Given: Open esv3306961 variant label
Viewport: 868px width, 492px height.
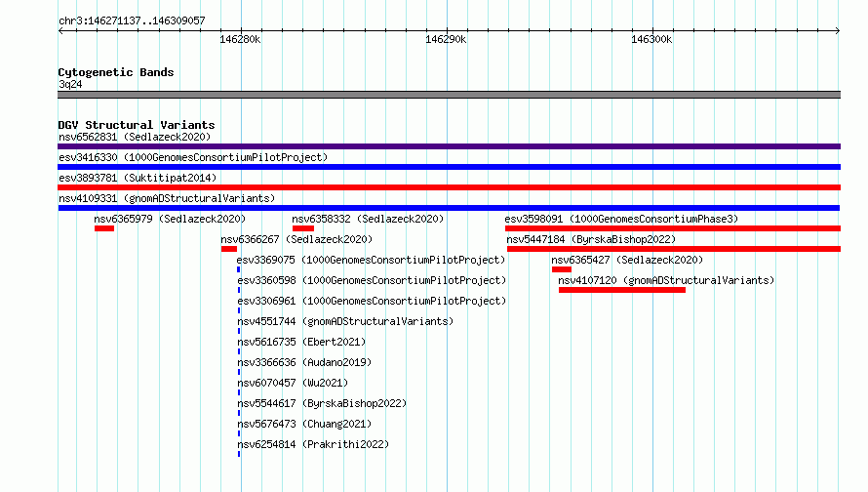Looking at the screenshot, I should click(372, 301).
